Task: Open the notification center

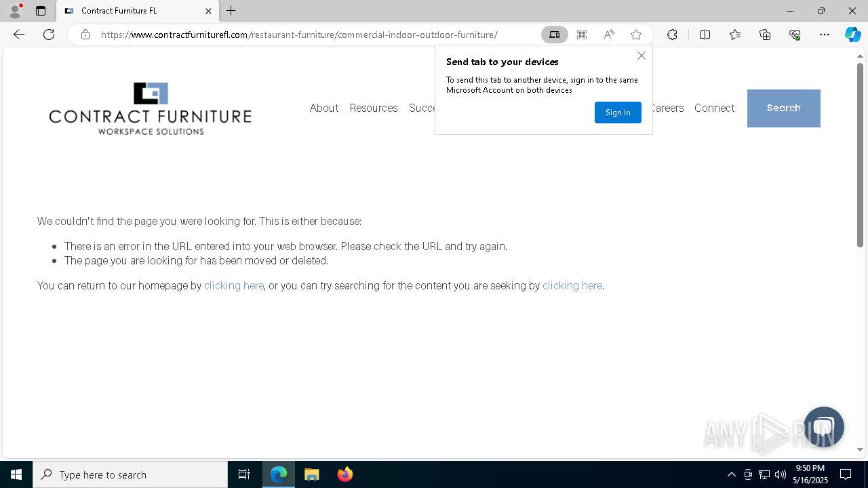Action: coord(846,474)
